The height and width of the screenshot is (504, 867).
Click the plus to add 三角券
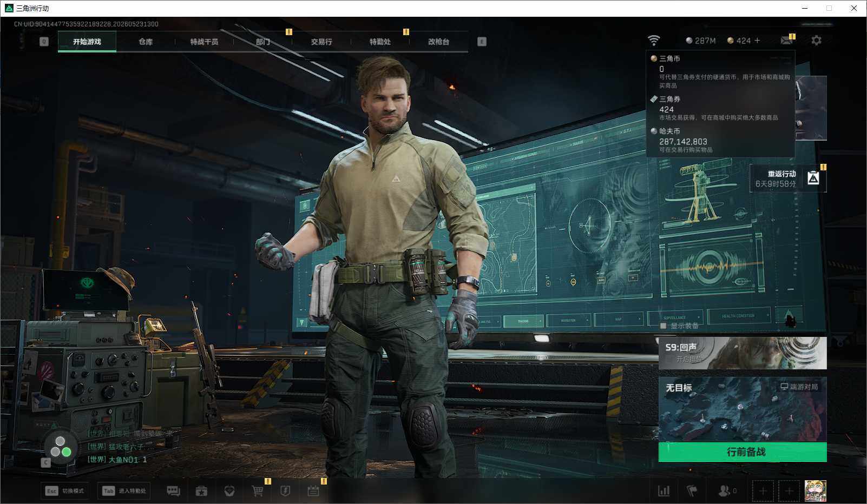757,41
